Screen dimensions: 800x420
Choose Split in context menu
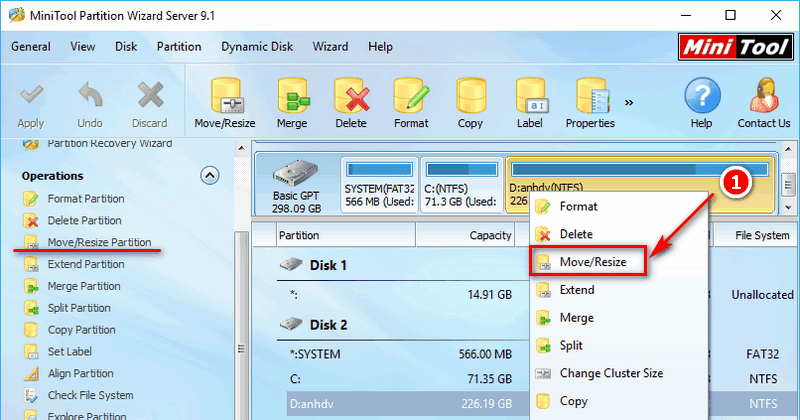click(619, 345)
